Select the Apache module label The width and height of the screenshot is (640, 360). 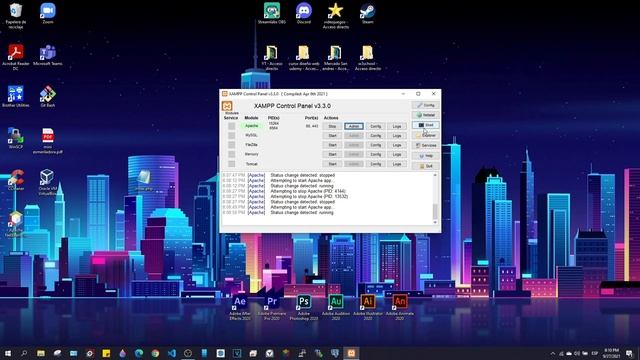(x=251, y=126)
